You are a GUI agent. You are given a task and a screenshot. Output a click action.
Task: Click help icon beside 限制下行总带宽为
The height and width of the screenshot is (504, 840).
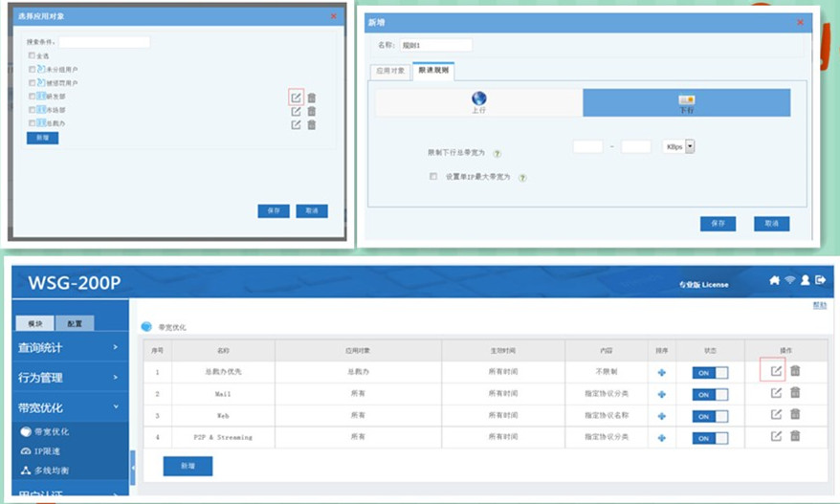pyautogui.click(x=497, y=153)
